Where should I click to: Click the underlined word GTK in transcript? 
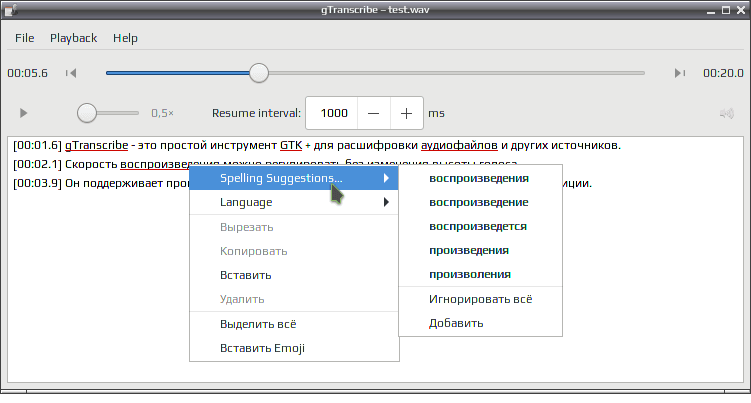click(x=291, y=145)
